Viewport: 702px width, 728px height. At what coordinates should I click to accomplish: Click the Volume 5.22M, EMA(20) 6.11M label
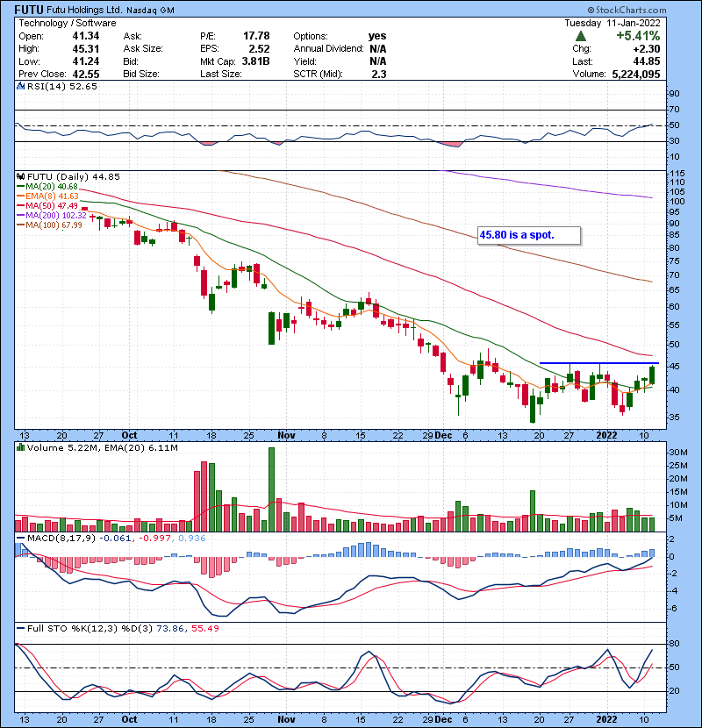(102, 447)
